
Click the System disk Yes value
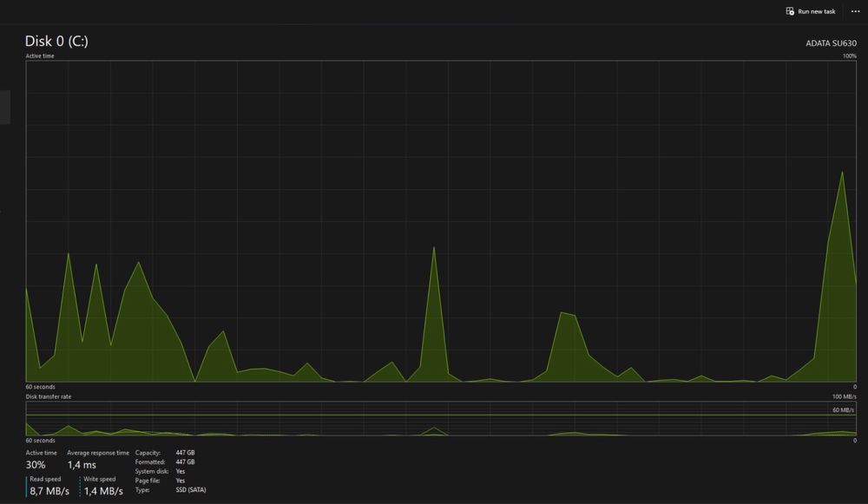click(180, 471)
